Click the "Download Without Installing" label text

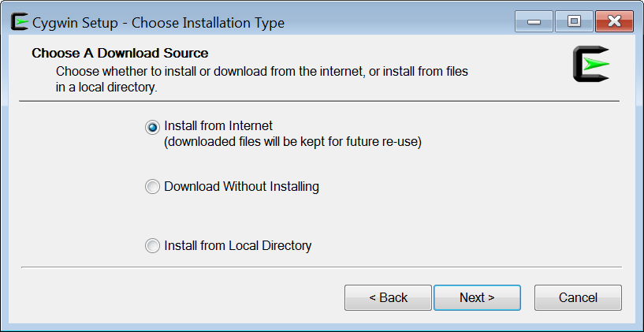click(x=241, y=187)
